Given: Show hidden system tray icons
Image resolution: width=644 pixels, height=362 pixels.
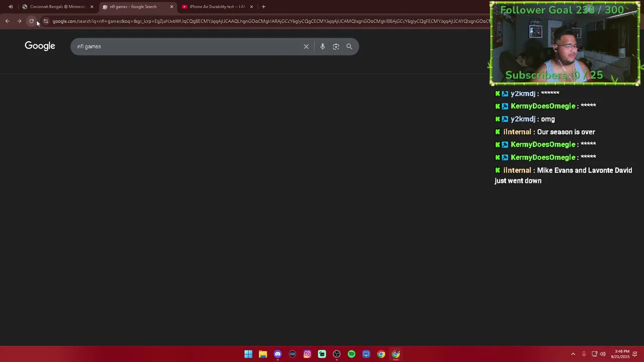Looking at the screenshot, I should coord(573,354).
